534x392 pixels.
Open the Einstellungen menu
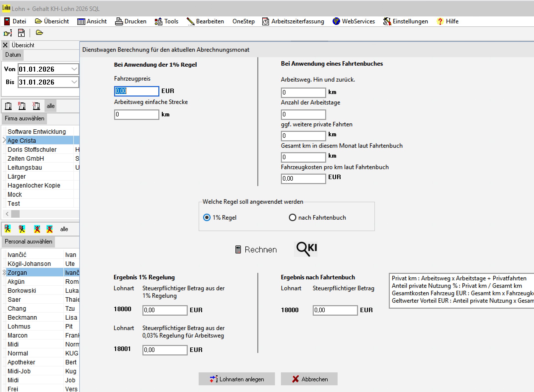point(406,21)
